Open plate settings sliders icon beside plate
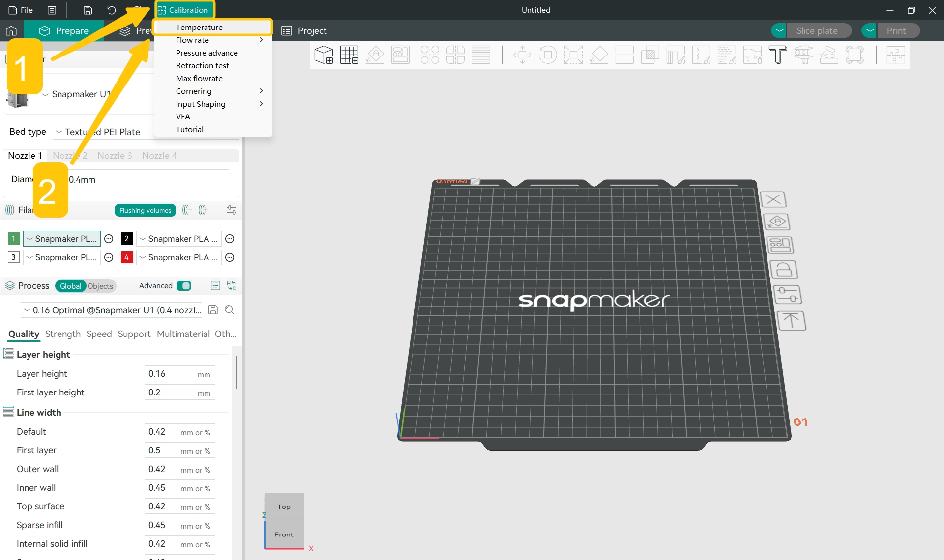Screen dimensions: 944x560 787,295
